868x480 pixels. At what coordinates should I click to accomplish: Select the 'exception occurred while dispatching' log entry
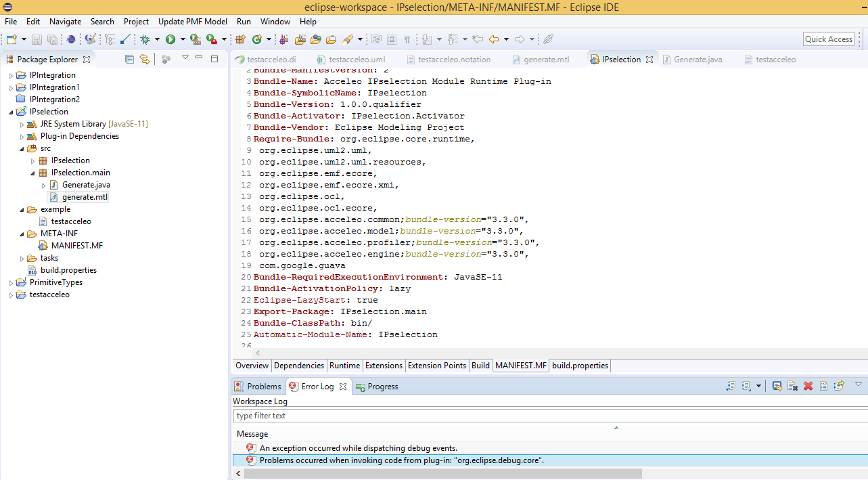[x=359, y=448]
